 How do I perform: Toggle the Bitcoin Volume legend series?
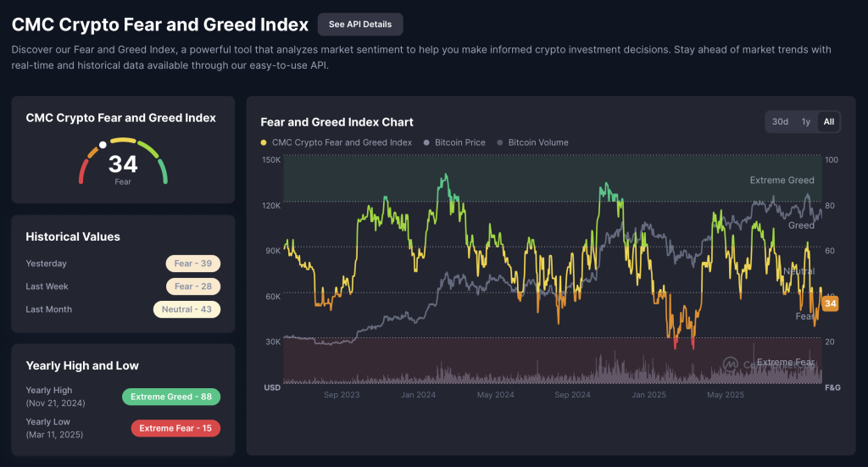click(x=532, y=142)
